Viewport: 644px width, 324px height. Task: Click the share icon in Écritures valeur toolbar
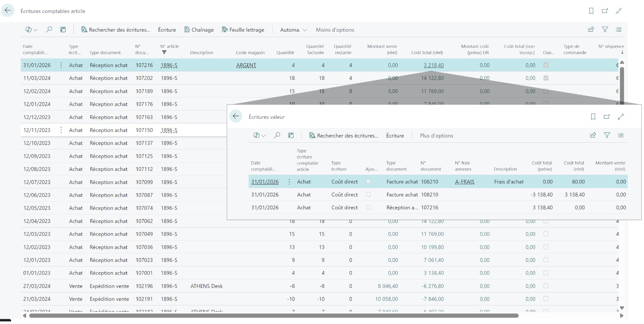593,135
